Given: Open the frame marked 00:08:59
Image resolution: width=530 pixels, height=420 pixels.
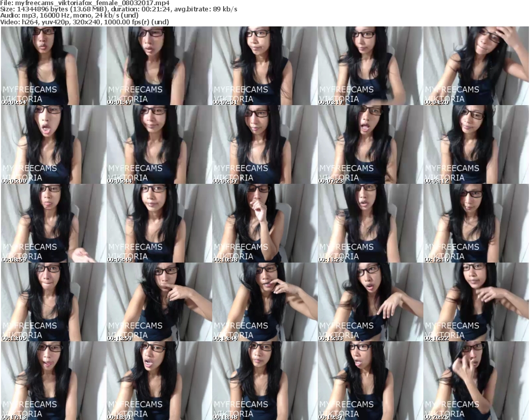Looking at the screenshot, I should 53,223.
